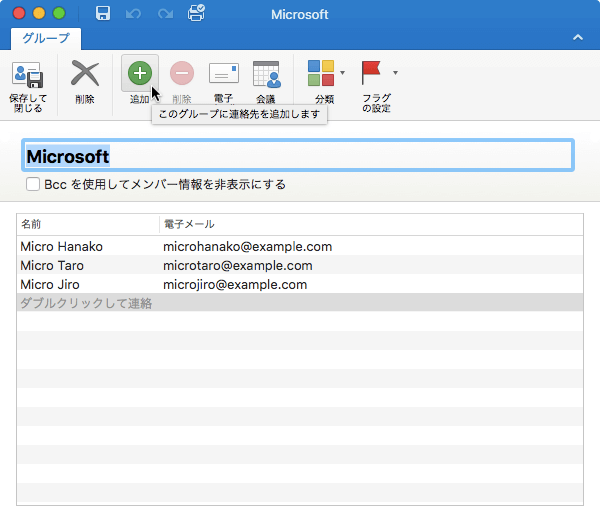Screen dimensions: 600x520
Task: Open the 分類 dropdown arrow
Action: point(342,73)
